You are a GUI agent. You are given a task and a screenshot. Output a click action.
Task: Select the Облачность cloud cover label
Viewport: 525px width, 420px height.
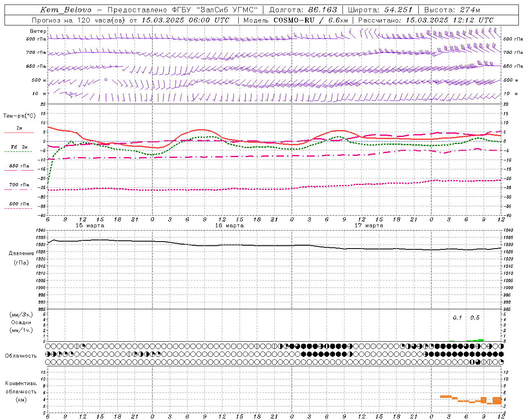pyautogui.click(x=21, y=356)
